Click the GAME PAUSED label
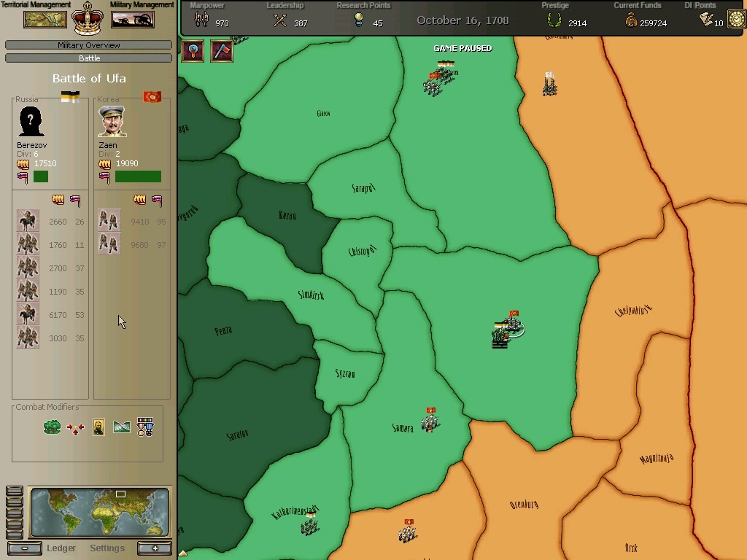This screenshot has width=747, height=560. (462, 48)
